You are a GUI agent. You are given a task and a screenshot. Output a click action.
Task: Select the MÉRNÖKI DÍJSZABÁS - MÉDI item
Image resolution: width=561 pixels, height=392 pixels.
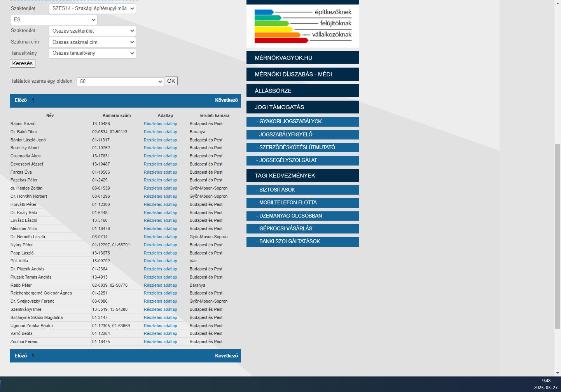coord(303,74)
